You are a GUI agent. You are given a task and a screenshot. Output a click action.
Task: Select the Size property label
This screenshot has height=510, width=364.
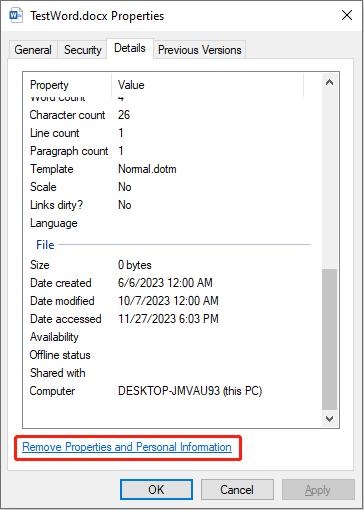pos(40,265)
